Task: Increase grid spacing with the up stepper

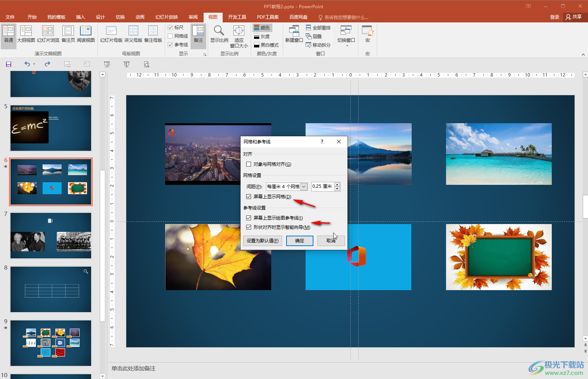Action: pos(337,184)
